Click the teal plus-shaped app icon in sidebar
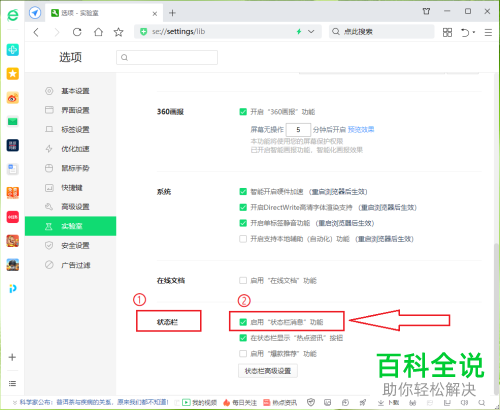 point(13,50)
